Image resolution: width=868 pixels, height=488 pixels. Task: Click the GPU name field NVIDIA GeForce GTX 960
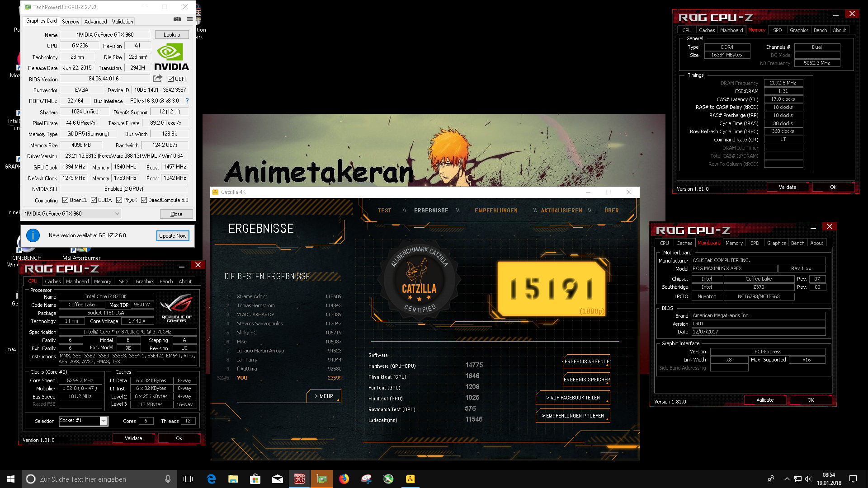(105, 35)
